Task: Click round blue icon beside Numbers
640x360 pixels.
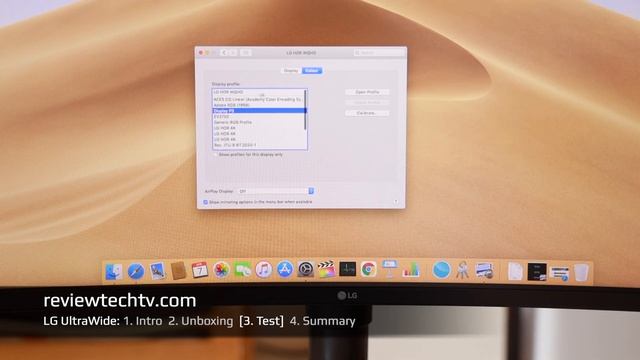Action: click(x=441, y=270)
